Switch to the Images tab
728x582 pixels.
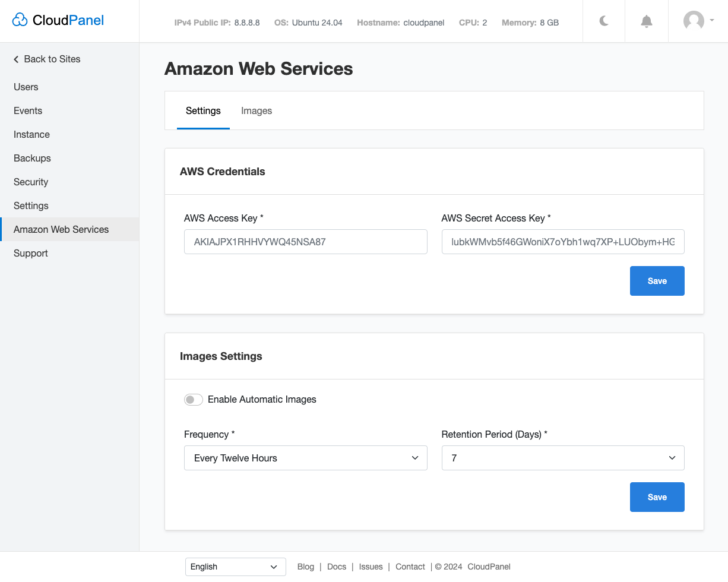coord(257,110)
